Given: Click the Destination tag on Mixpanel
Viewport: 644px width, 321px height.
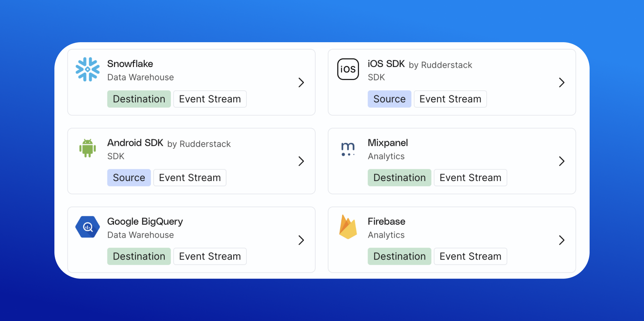Looking at the screenshot, I should coord(400,178).
